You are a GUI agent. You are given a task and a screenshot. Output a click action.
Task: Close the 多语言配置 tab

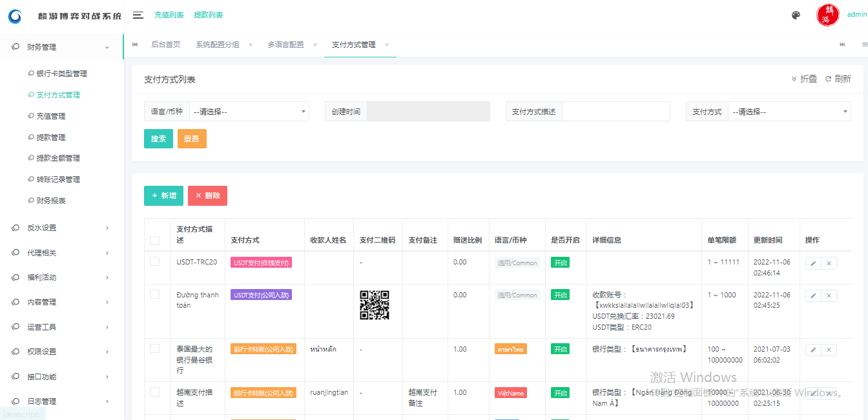point(315,45)
